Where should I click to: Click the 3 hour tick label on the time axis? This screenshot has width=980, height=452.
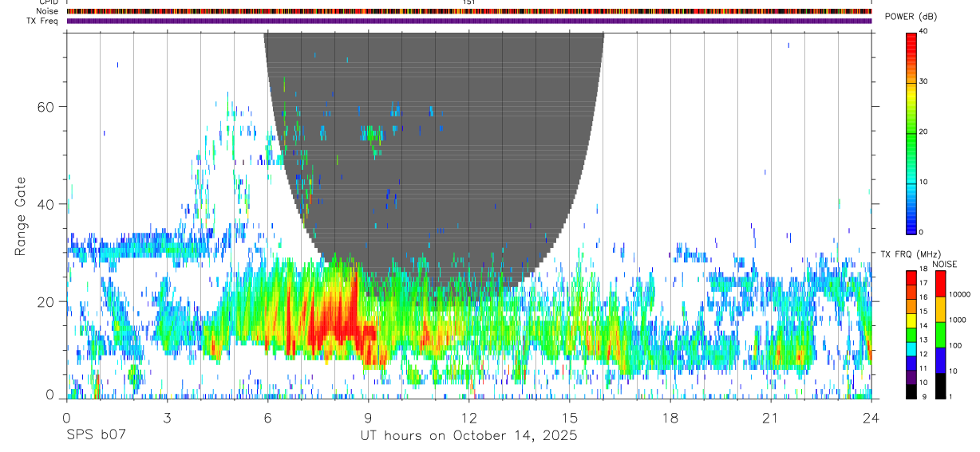pos(167,418)
